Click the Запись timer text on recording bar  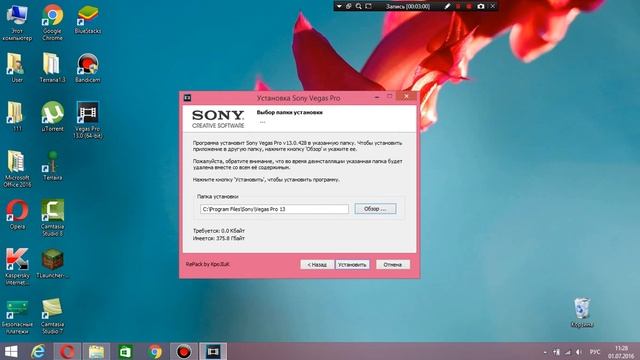point(408,7)
